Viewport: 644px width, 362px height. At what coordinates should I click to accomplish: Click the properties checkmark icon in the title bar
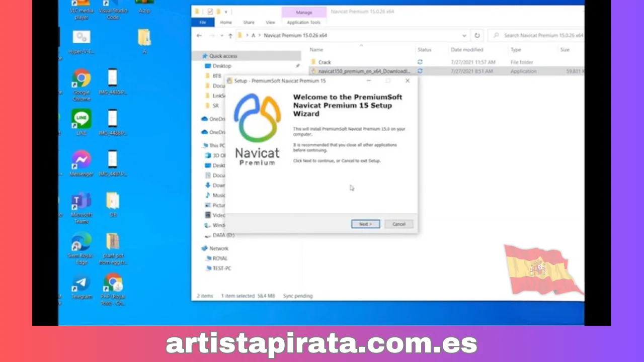point(210,11)
